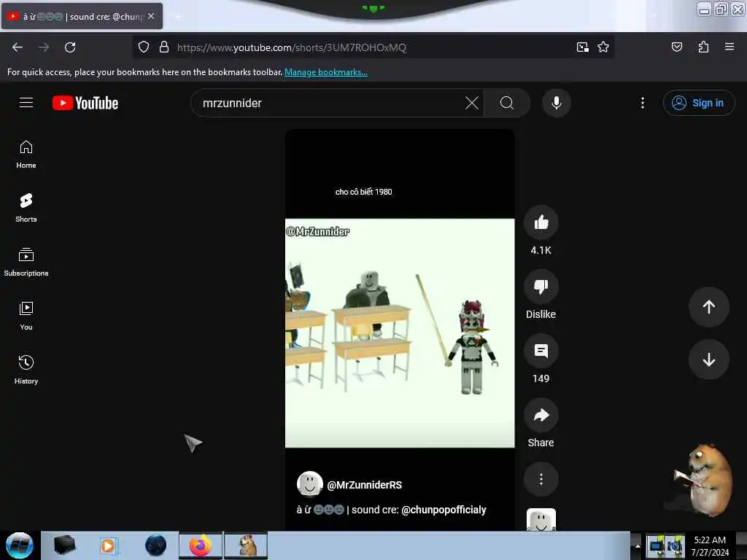This screenshot has width=747, height=560.
Task: Open Shorts in the sidebar
Action: point(26,209)
